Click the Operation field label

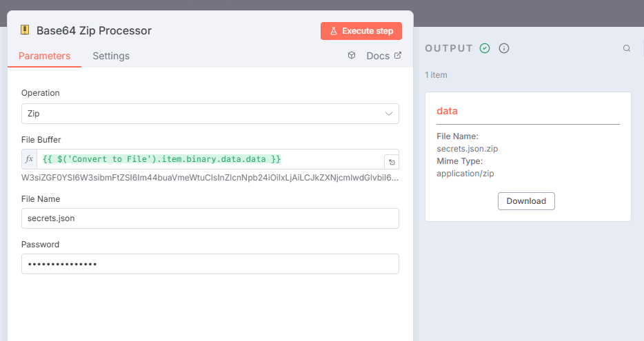40,93
